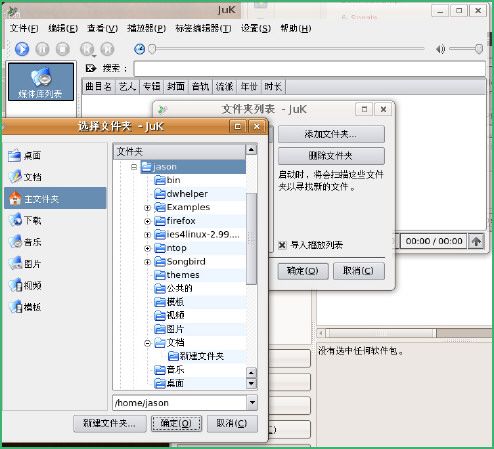Open the 帮助(H) menu
The height and width of the screenshot is (449, 494).
(x=296, y=29)
